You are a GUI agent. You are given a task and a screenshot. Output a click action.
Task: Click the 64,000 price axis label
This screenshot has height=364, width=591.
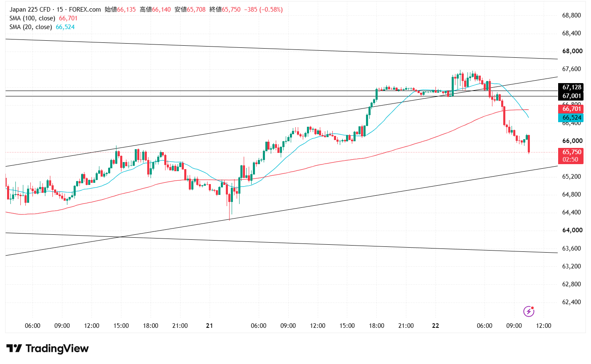click(572, 230)
